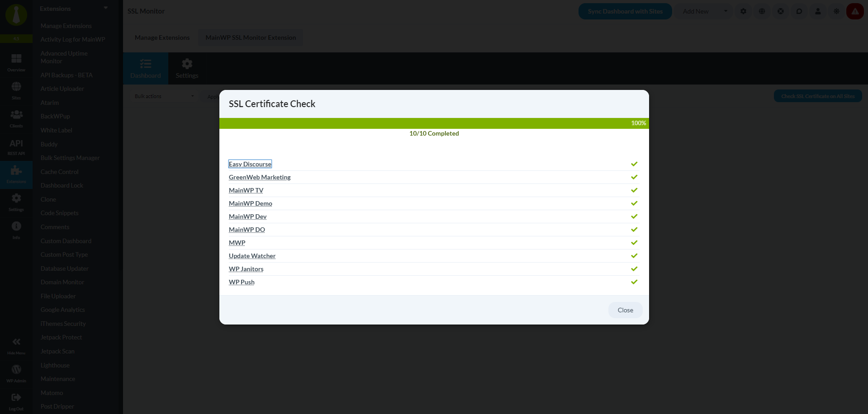Open the Cache Control extension
Screen dimensions: 868x414
coord(60,172)
